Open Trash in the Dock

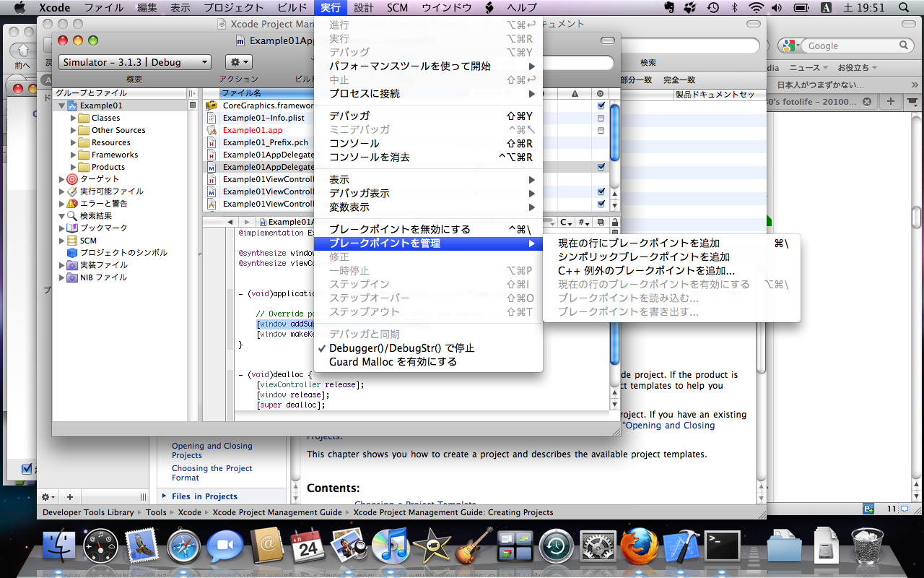(x=867, y=545)
